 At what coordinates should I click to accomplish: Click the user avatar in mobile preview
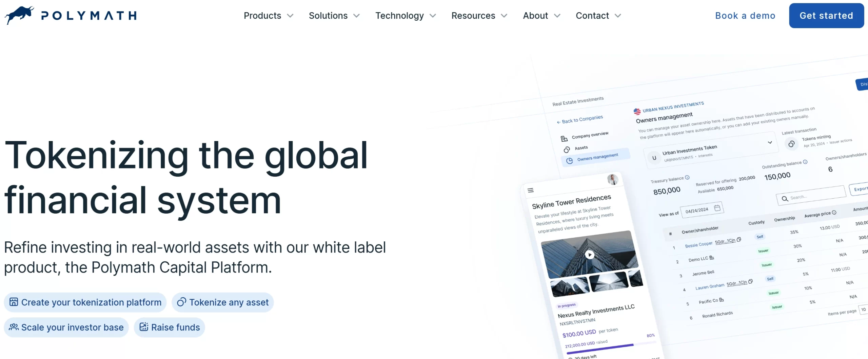612,179
